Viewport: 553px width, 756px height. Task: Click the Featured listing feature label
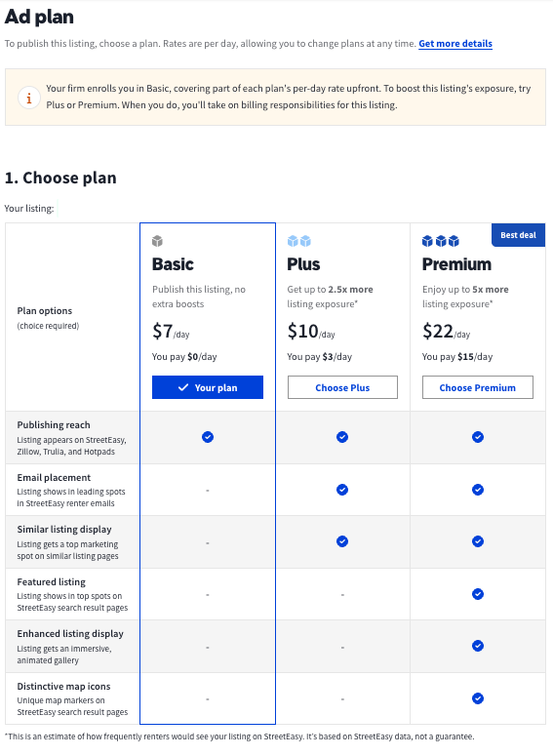(x=51, y=582)
